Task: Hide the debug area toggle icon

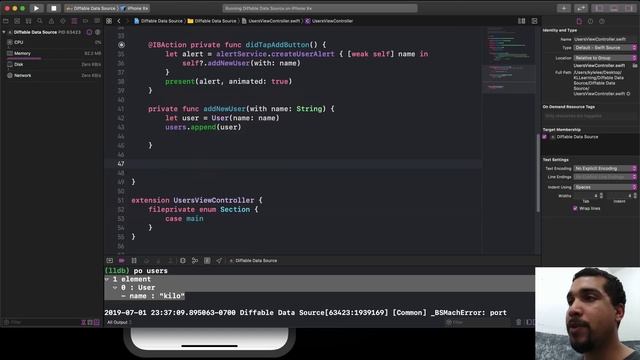Action: point(109,260)
